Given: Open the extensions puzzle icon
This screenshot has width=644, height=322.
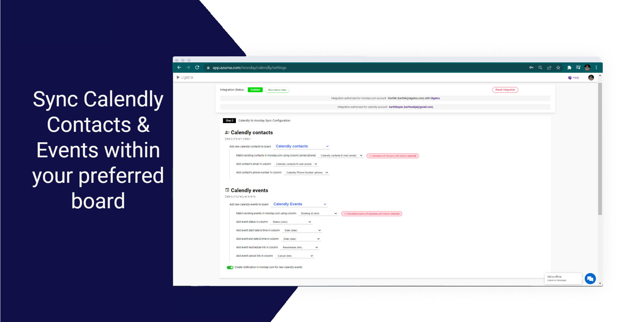Looking at the screenshot, I should pos(569,67).
